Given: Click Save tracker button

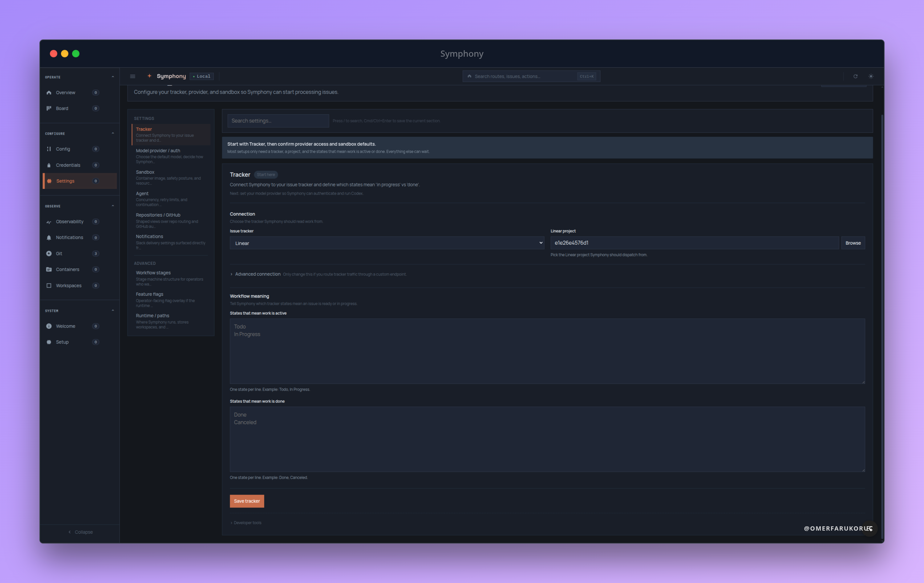Looking at the screenshot, I should tap(247, 501).
